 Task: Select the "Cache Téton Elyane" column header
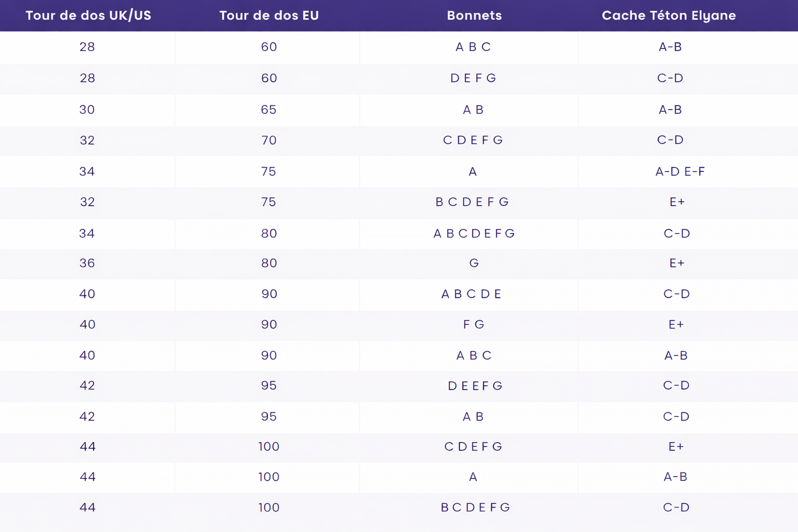[669, 15]
